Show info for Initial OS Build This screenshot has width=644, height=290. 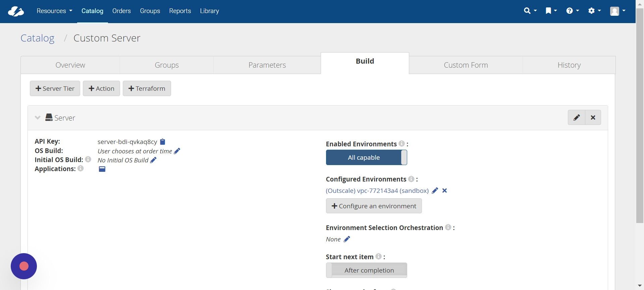pos(88,159)
